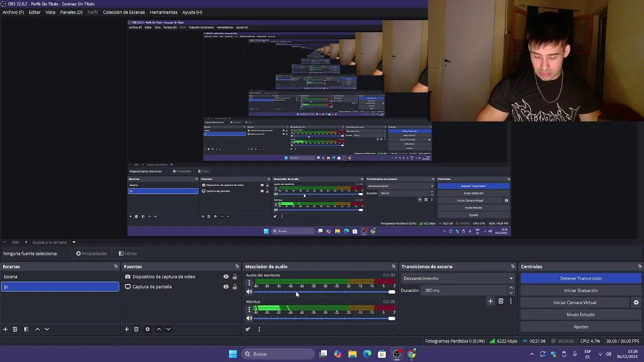
Task: Zoom out preview with minus icon
Action: (x=5, y=242)
